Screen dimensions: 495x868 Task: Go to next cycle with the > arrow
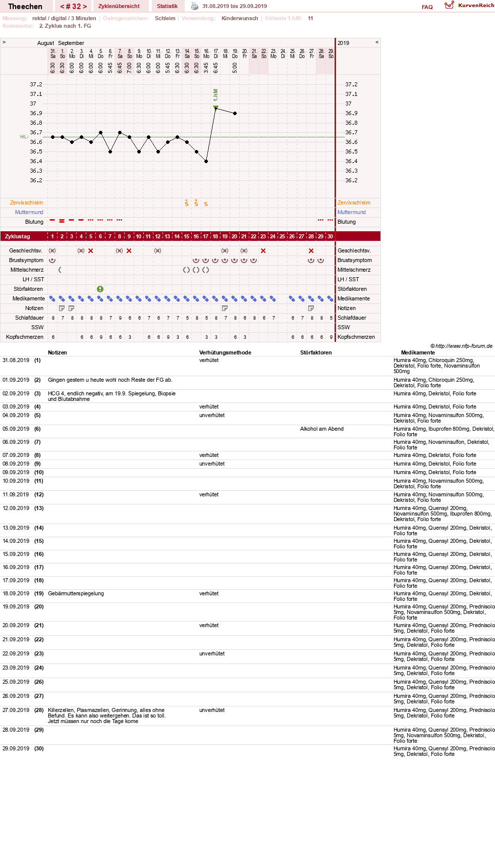85,7
